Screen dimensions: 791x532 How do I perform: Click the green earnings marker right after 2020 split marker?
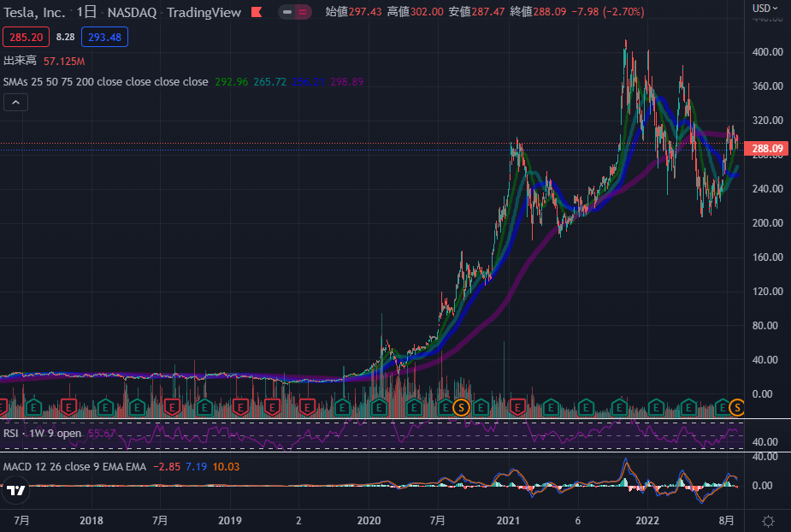click(481, 407)
